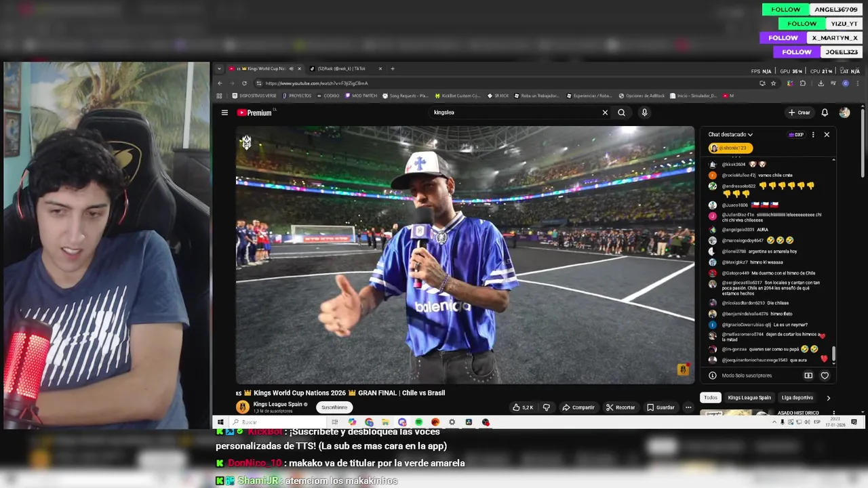Image resolution: width=868 pixels, height=488 pixels.
Task: Open the Kings League Spain channel name
Action: 278,405
